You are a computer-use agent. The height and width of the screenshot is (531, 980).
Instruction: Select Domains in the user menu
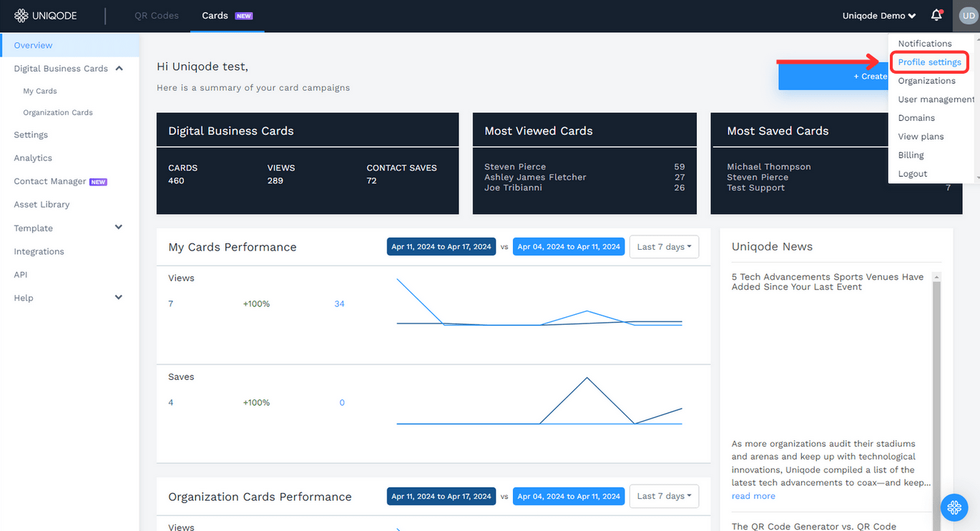click(x=916, y=118)
